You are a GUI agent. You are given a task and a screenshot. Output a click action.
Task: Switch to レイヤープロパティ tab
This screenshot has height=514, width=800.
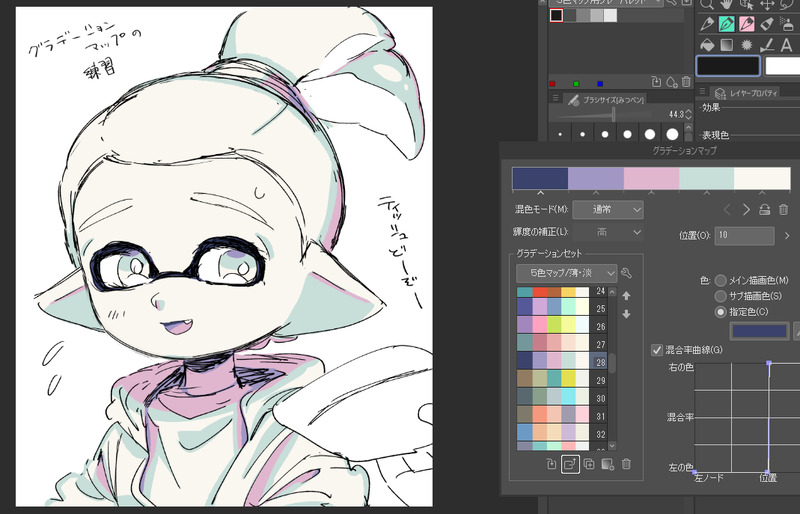[x=746, y=93]
